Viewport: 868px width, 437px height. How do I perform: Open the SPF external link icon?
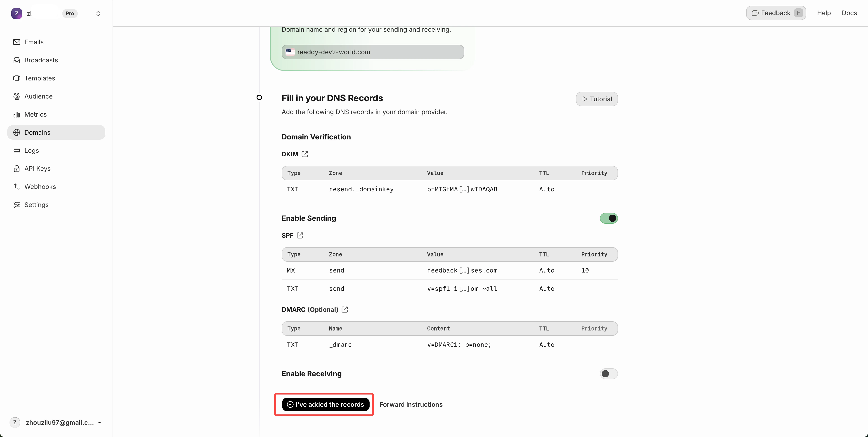click(x=300, y=235)
